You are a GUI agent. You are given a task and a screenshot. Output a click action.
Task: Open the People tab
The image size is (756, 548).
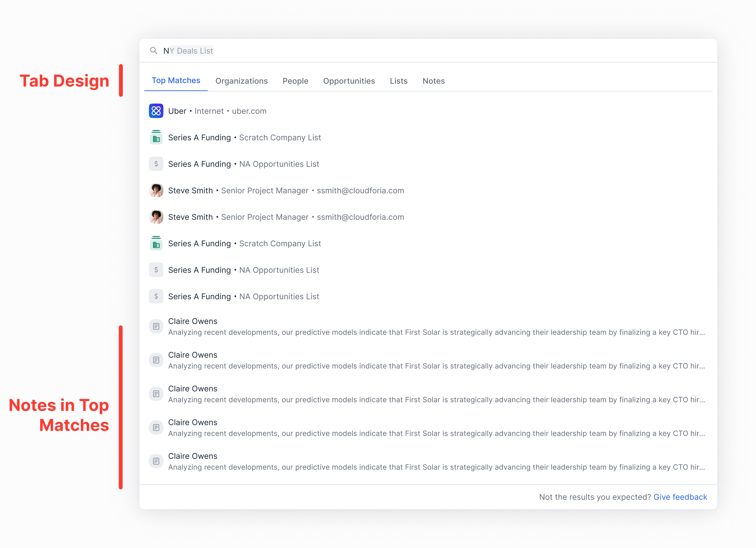pyautogui.click(x=295, y=81)
